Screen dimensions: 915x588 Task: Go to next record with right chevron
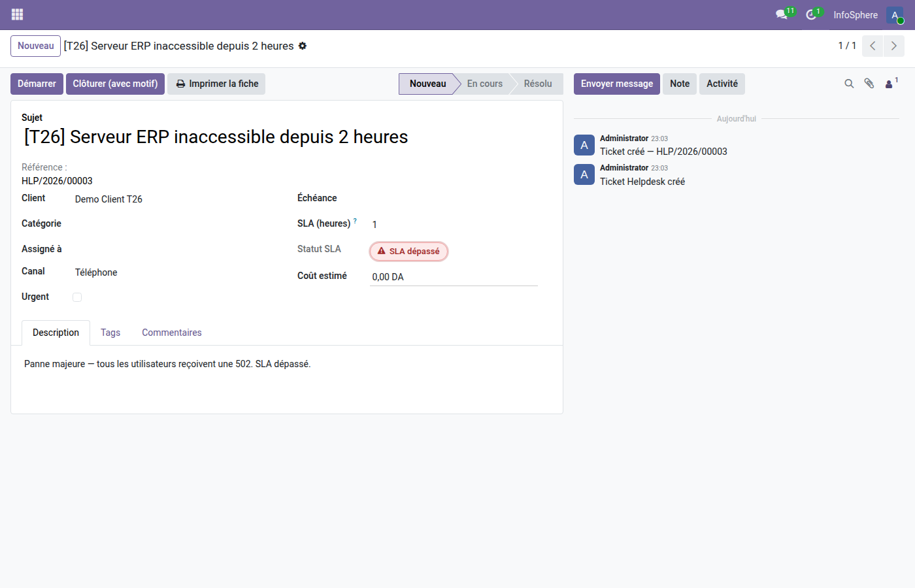pos(894,46)
